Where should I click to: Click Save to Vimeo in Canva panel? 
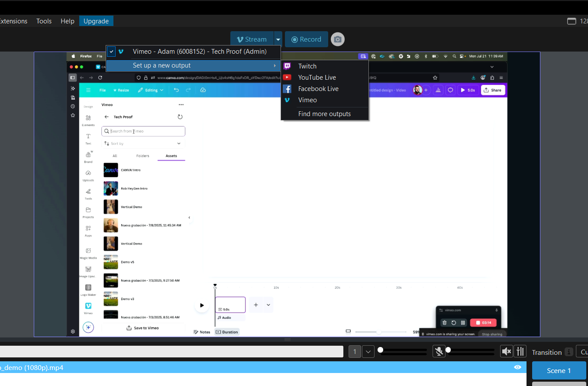point(143,328)
